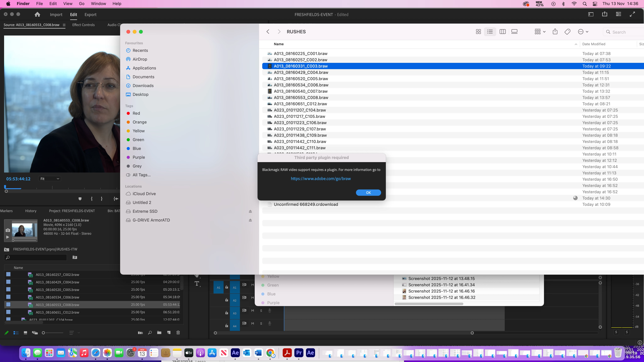Click the Quick Export share icon
This screenshot has width=644, height=362.
(605, 14)
